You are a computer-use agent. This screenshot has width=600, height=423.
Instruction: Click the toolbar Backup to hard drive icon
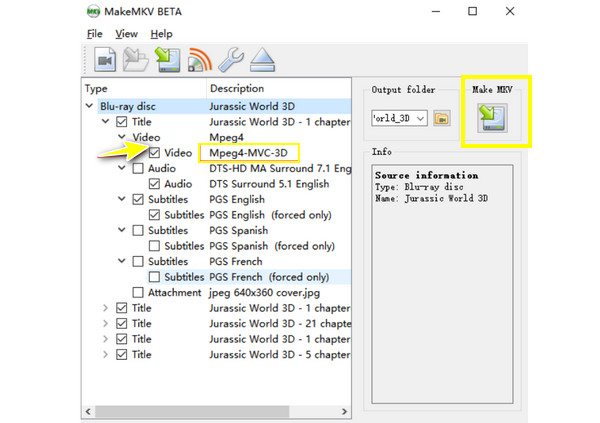(x=168, y=59)
